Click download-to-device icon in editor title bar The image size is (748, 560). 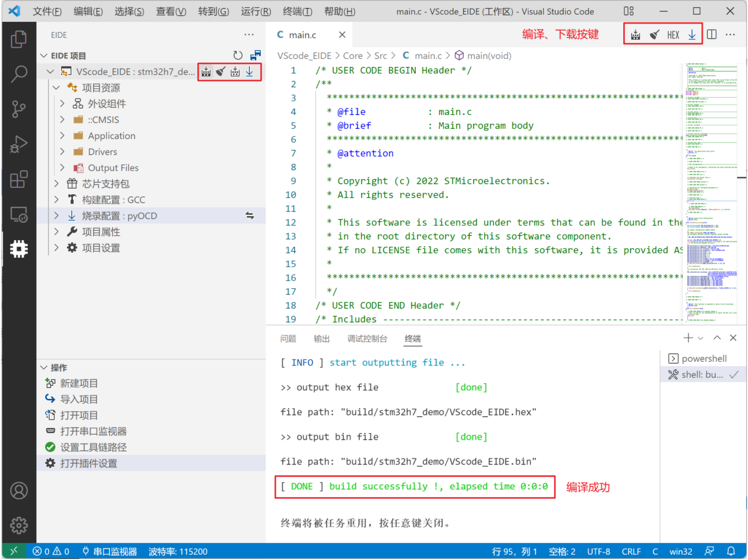[x=692, y=35]
